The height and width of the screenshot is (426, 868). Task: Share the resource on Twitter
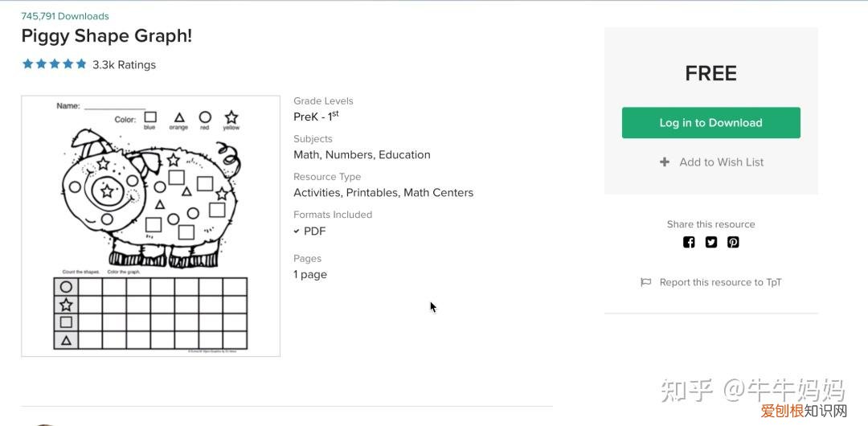coord(711,242)
